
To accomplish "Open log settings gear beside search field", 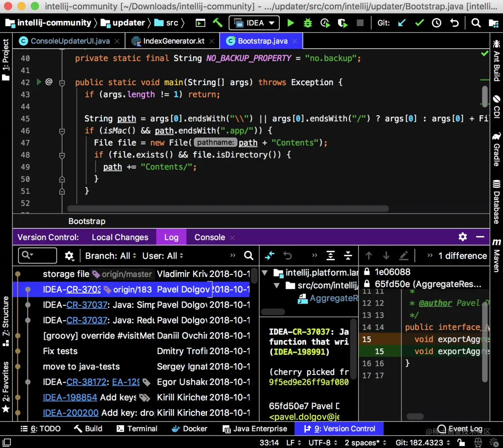I will (x=69, y=256).
